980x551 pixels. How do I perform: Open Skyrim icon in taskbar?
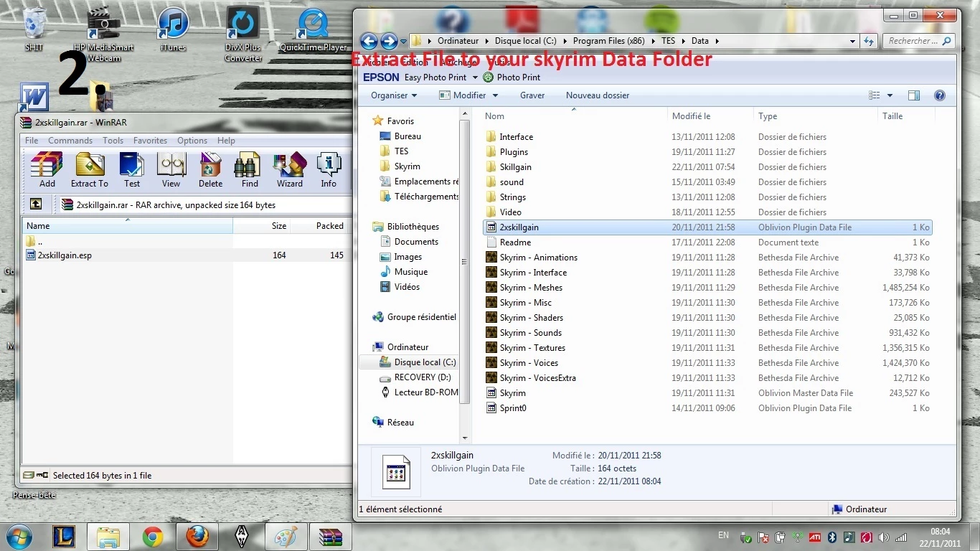tap(242, 537)
